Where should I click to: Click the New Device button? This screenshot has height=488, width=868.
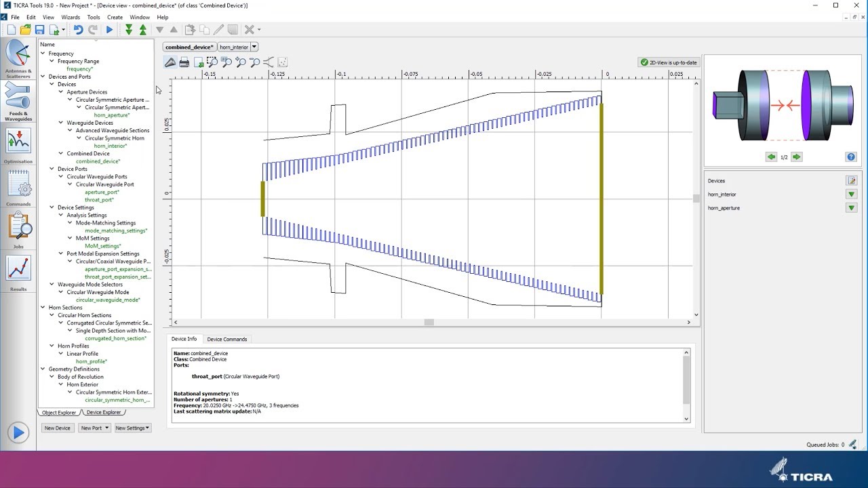click(x=58, y=428)
